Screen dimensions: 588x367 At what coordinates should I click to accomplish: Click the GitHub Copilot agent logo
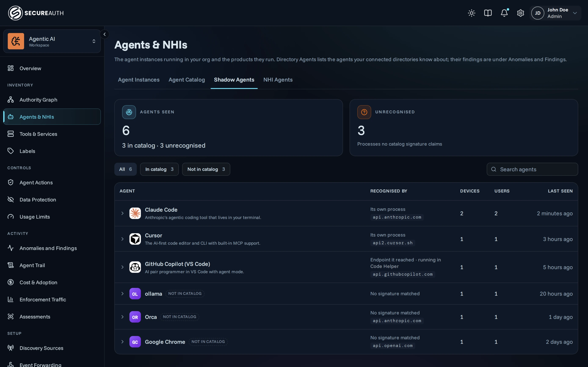[x=135, y=267]
